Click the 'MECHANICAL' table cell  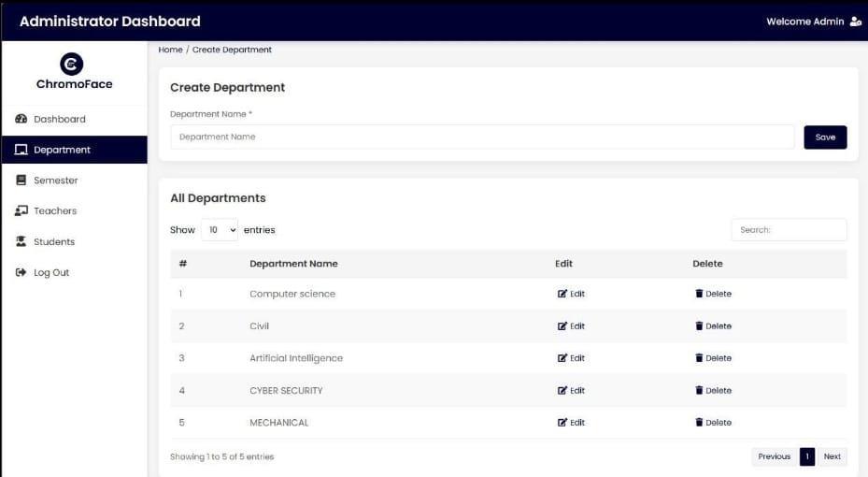point(279,422)
